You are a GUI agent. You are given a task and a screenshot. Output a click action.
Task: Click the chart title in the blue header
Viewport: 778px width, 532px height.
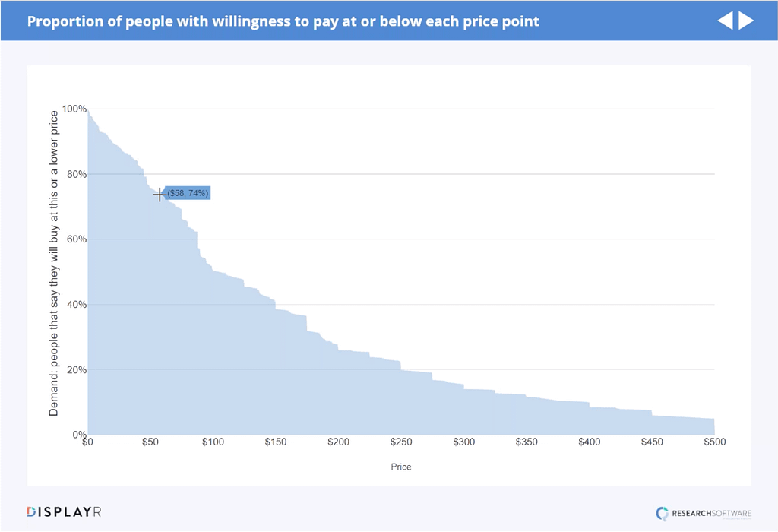pyautogui.click(x=283, y=21)
